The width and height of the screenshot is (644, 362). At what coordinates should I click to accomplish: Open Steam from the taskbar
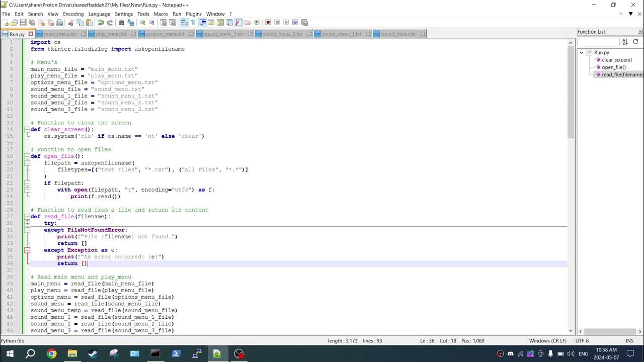[93, 353]
